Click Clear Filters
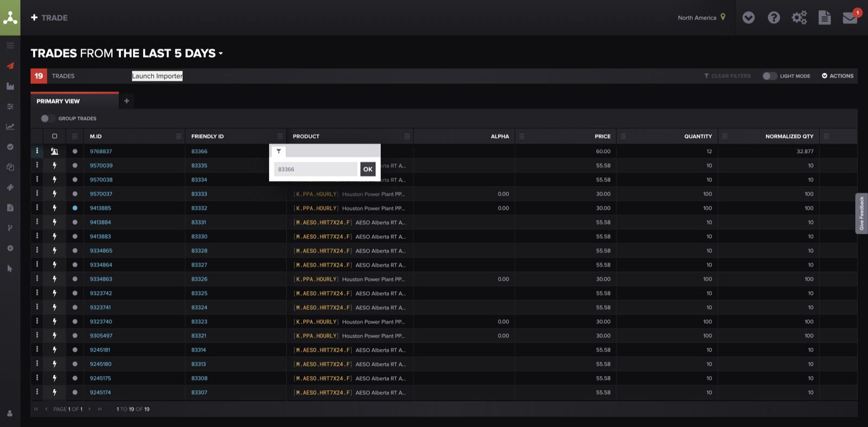Image resolution: width=868 pixels, height=427 pixels. 727,76
